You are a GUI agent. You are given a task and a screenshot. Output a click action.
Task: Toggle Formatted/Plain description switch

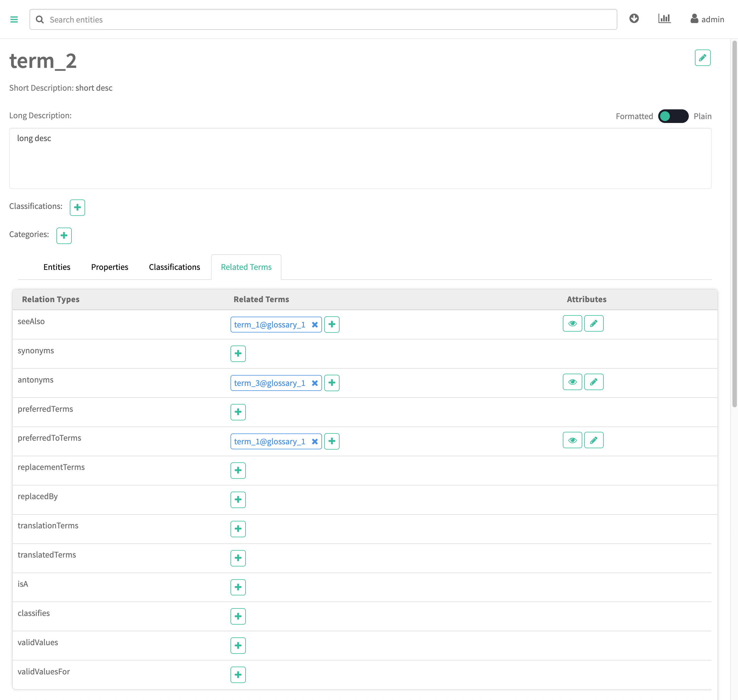[673, 116]
